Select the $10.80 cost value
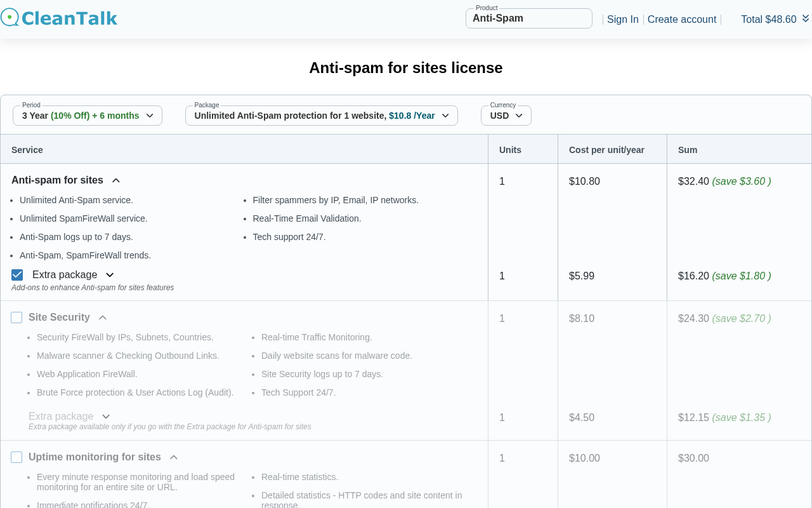This screenshot has height=508, width=812. pos(584,182)
